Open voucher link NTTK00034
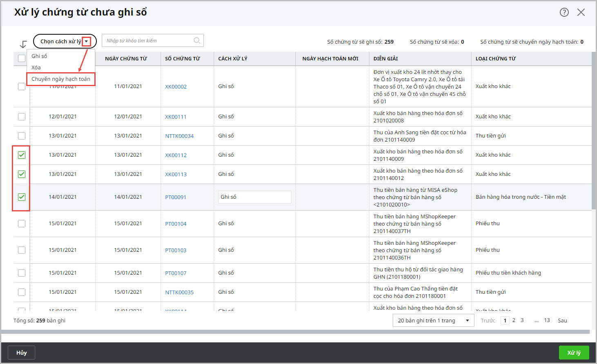 point(179,136)
